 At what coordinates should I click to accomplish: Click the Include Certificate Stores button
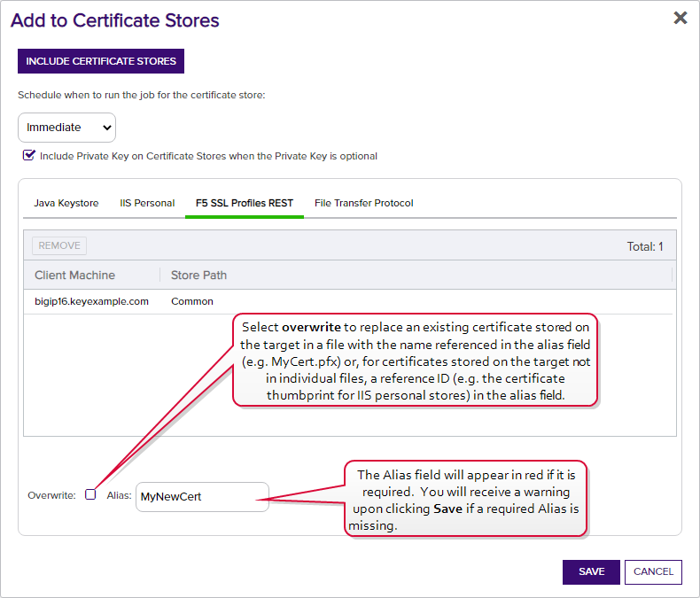coord(101,61)
